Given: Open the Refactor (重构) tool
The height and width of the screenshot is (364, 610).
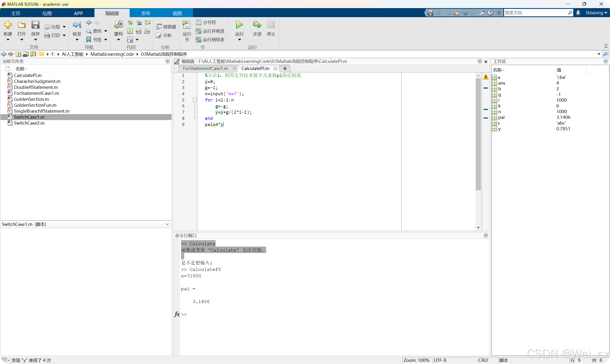Looking at the screenshot, I should click(x=118, y=25).
